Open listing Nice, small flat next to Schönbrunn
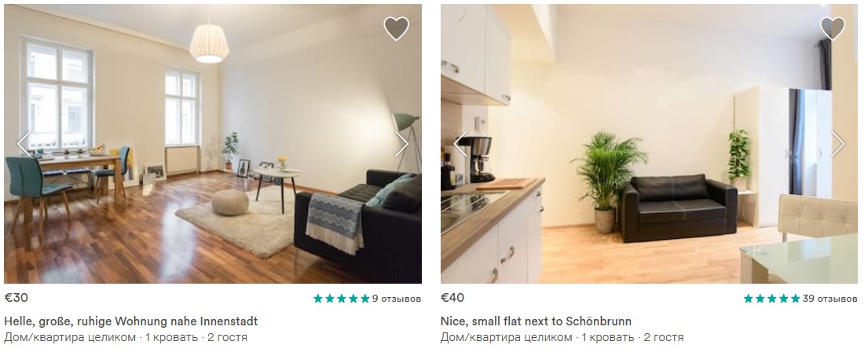868x356 pixels. click(536, 321)
